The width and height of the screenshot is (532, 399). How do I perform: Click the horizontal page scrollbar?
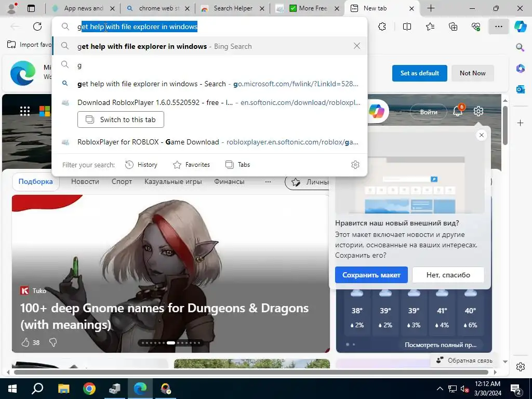[x=251, y=372]
